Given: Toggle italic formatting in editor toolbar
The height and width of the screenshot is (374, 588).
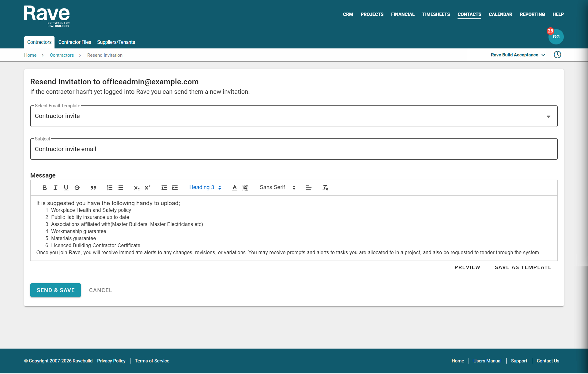Looking at the screenshot, I should click(x=55, y=188).
